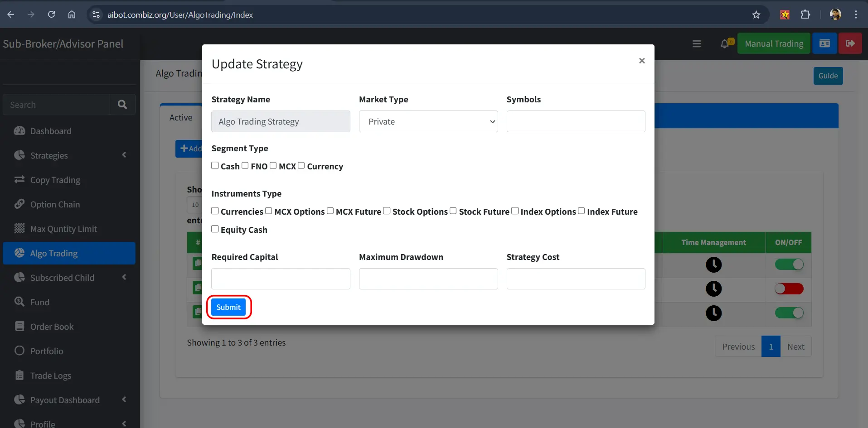Open the show entries count dropdown
Viewport: 868px width, 428px height.
tap(194, 205)
